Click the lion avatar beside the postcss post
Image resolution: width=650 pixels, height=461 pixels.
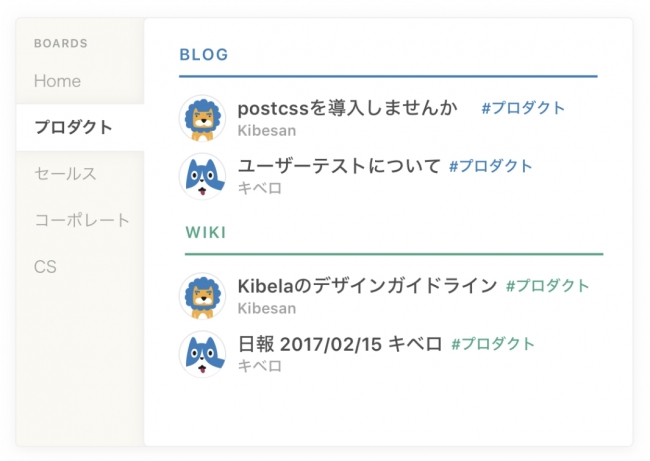[202, 118]
